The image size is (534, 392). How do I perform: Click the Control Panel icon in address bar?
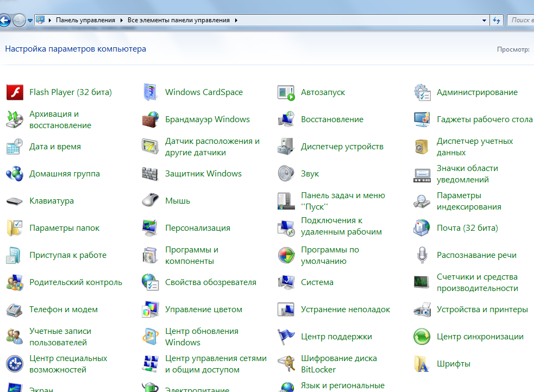pyautogui.click(x=40, y=20)
